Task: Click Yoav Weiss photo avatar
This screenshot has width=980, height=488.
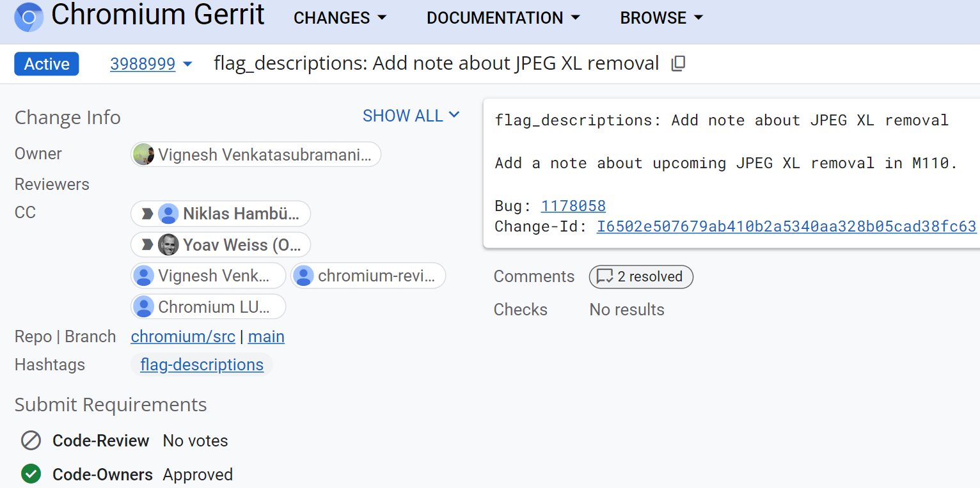Action: (168, 244)
